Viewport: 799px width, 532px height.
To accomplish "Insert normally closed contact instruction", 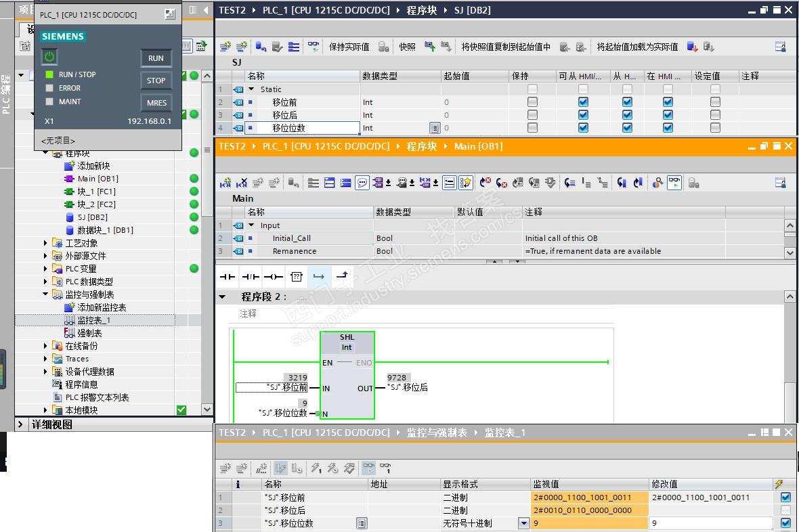I will [251, 277].
